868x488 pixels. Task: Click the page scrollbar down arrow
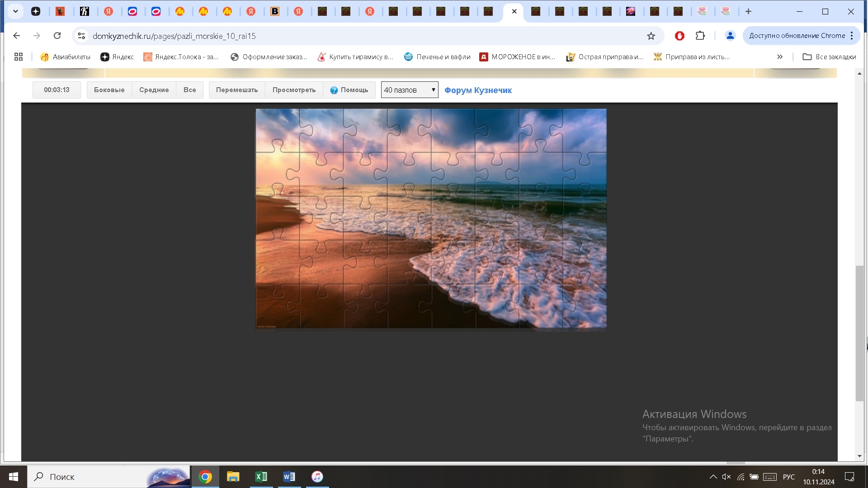click(x=859, y=456)
